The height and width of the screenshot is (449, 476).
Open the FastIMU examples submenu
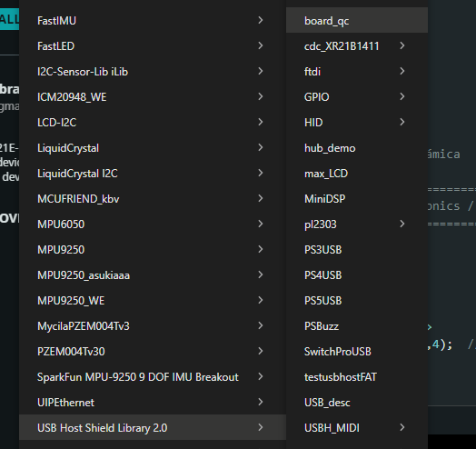(x=153, y=20)
